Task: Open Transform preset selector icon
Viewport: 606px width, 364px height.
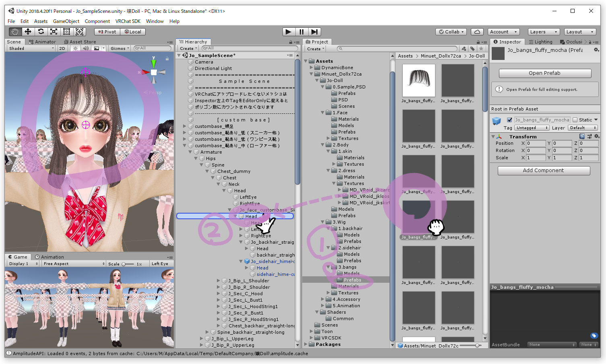Action: pos(590,136)
